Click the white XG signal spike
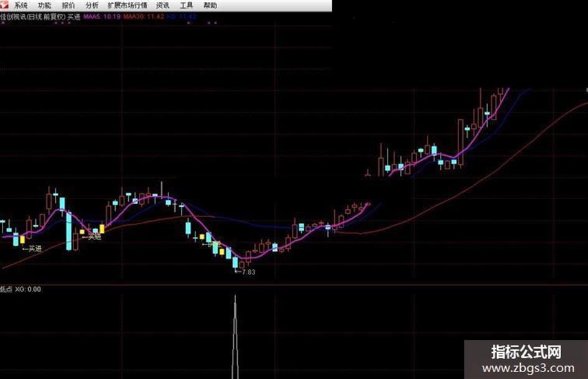This screenshot has width=588, height=379. pos(235,337)
